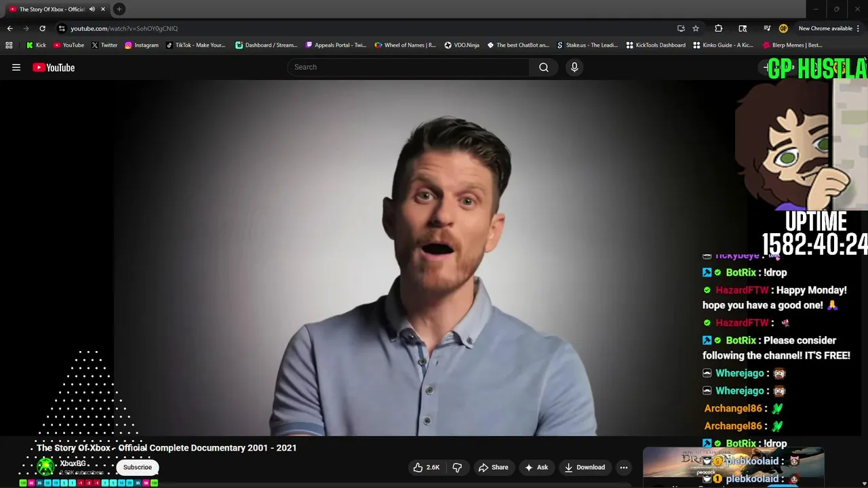868x488 pixels.
Task: Mute the tab via speaker icon
Action: pyautogui.click(x=92, y=9)
